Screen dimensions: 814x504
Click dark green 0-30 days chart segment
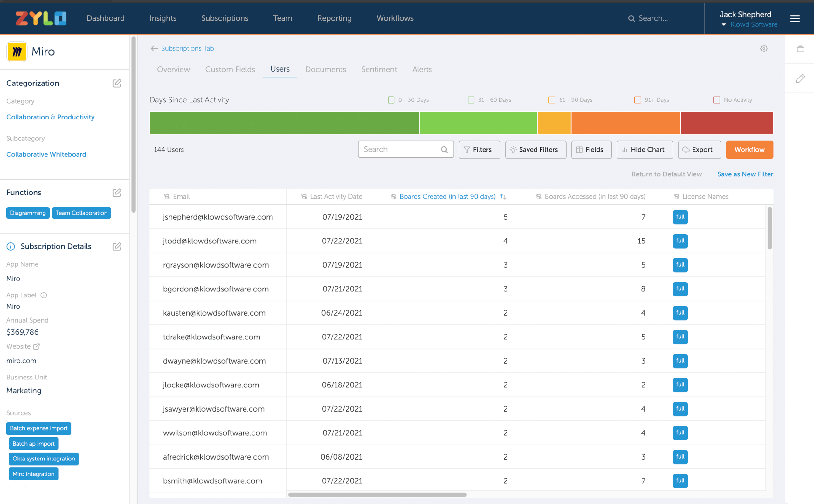click(x=284, y=123)
